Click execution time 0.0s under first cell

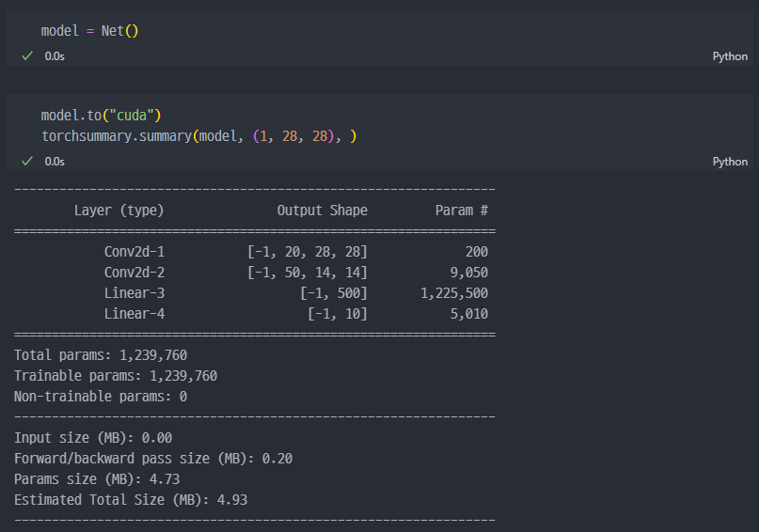click(55, 56)
